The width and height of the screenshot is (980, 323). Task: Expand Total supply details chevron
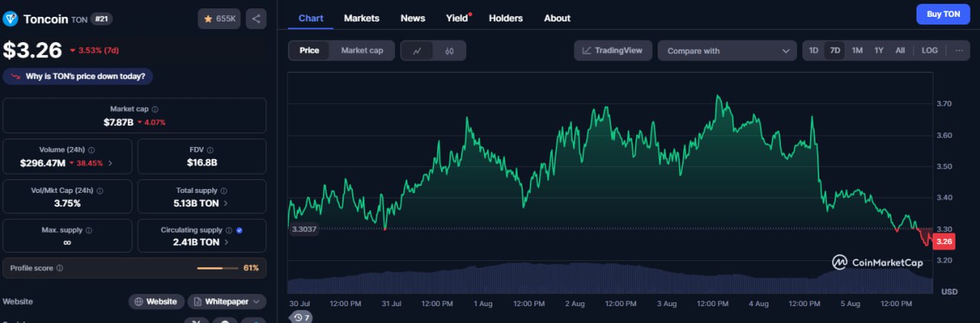coord(224,204)
